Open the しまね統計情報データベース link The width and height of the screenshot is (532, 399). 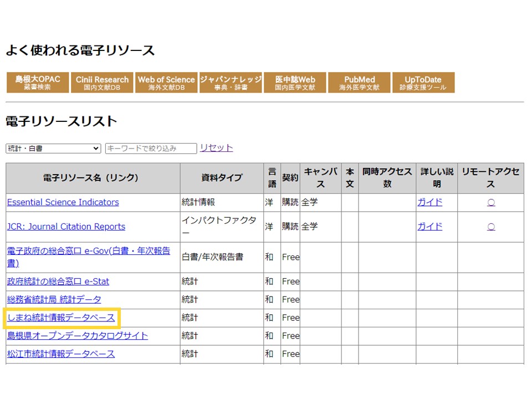61,318
